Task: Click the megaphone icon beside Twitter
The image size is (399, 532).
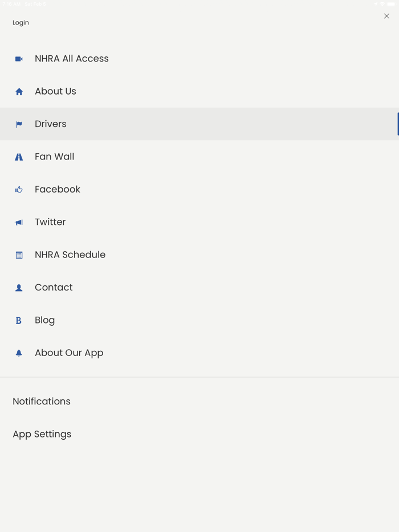Action: (x=19, y=223)
